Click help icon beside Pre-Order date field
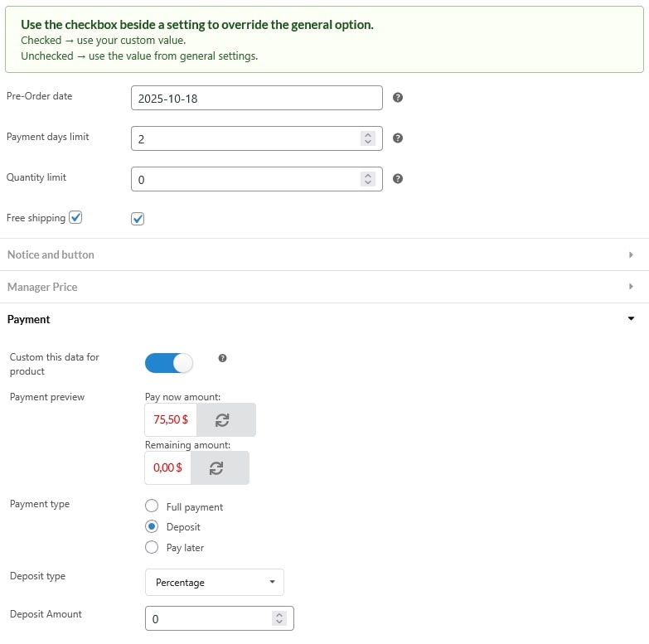649x644 pixels. pos(397,98)
